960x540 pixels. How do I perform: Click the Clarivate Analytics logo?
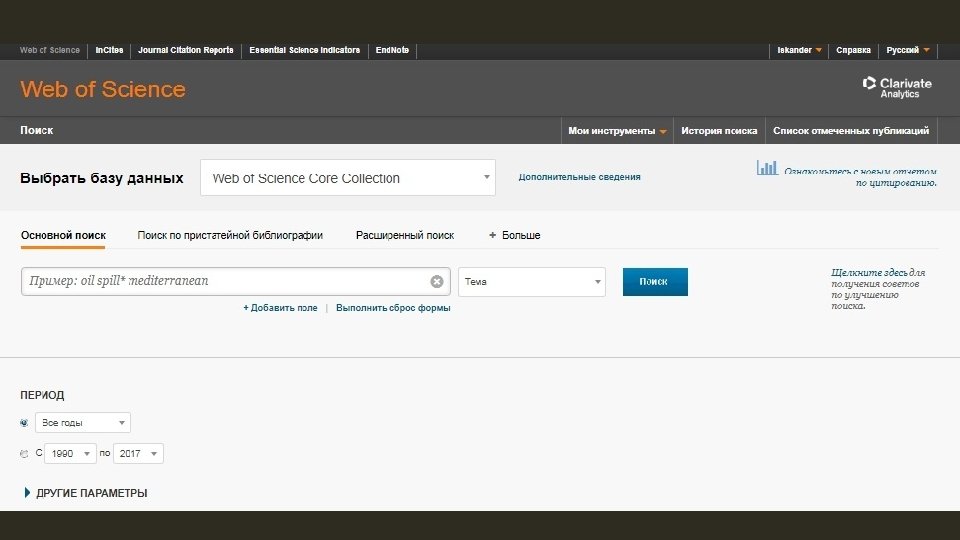coord(897,88)
